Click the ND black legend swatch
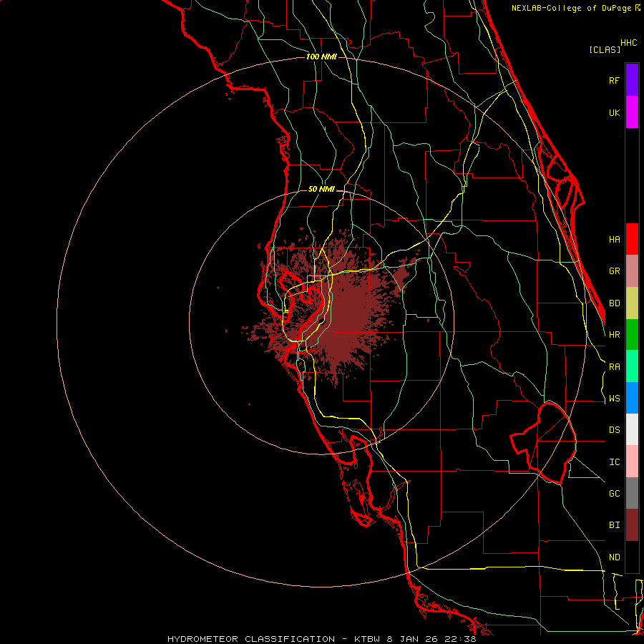 coord(632,557)
